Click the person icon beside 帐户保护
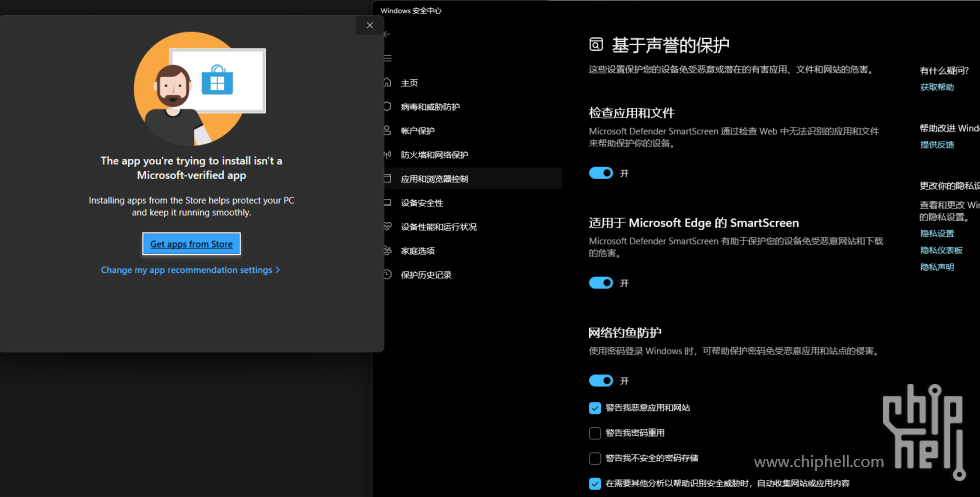 [388, 131]
